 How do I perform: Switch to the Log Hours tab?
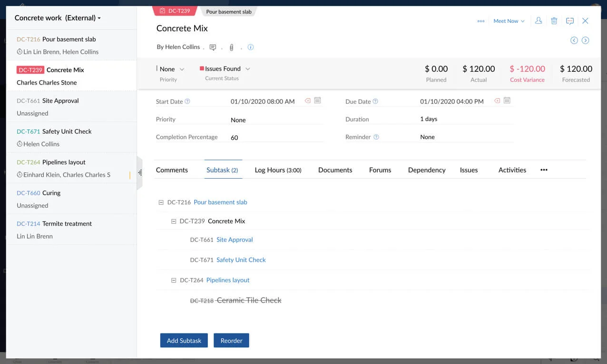click(278, 170)
